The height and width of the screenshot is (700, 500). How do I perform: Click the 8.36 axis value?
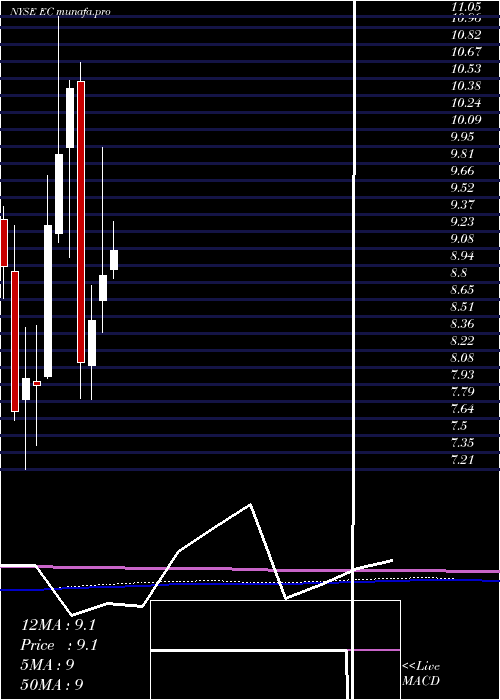click(x=462, y=324)
